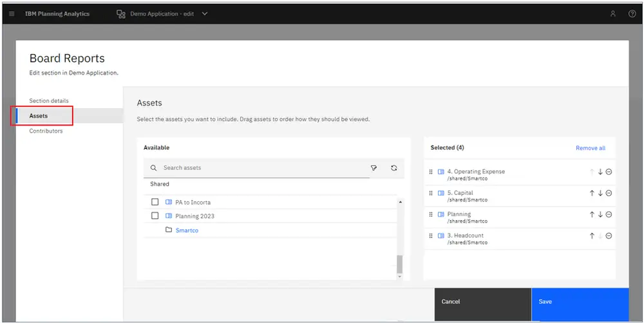Click the Planning 2023 book icon

tap(168, 216)
